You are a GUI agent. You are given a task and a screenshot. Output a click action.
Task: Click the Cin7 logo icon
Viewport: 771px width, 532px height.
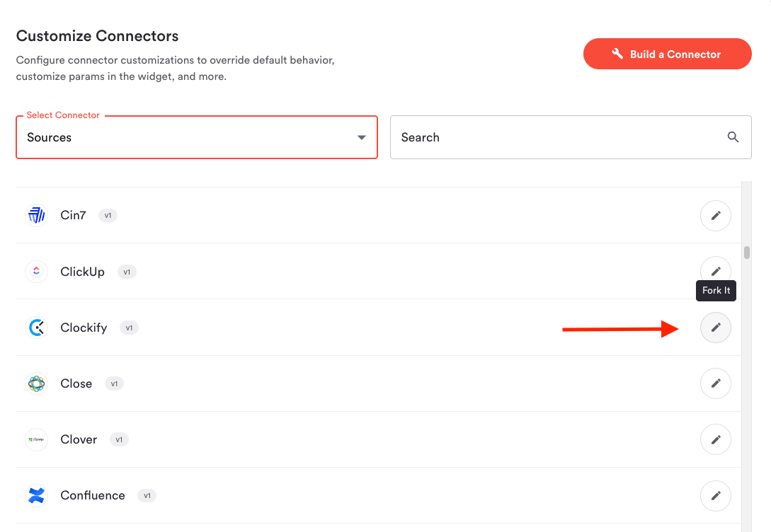(x=36, y=215)
